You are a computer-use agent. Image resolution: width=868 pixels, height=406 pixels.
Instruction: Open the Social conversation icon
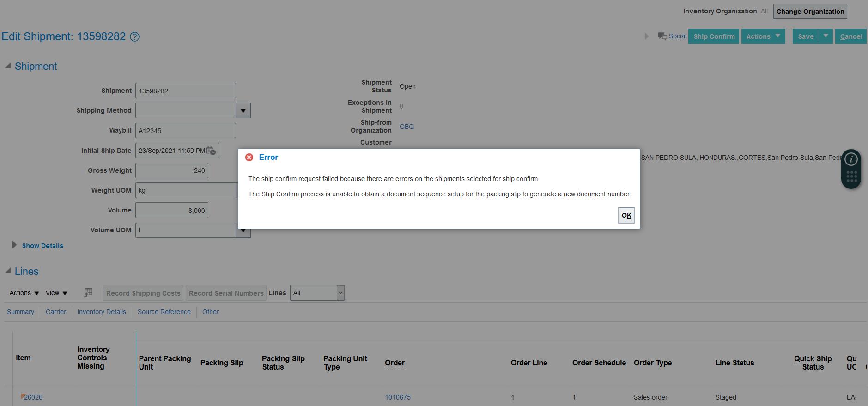click(x=662, y=36)
